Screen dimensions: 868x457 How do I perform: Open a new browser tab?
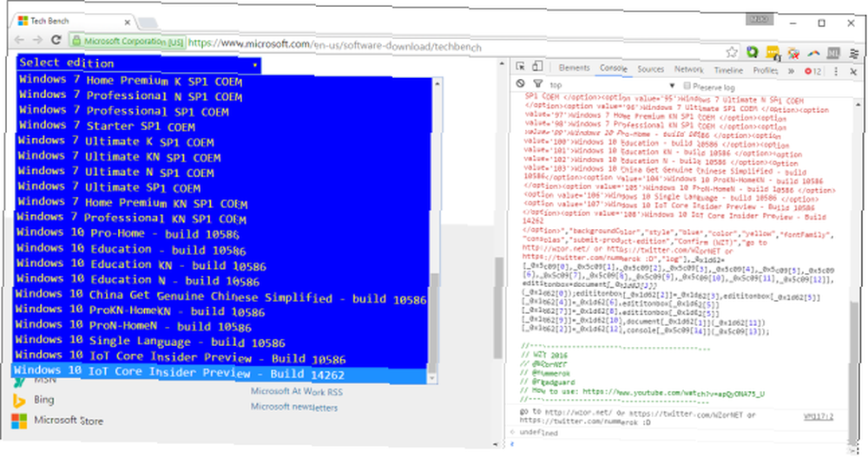pos(148,23)
